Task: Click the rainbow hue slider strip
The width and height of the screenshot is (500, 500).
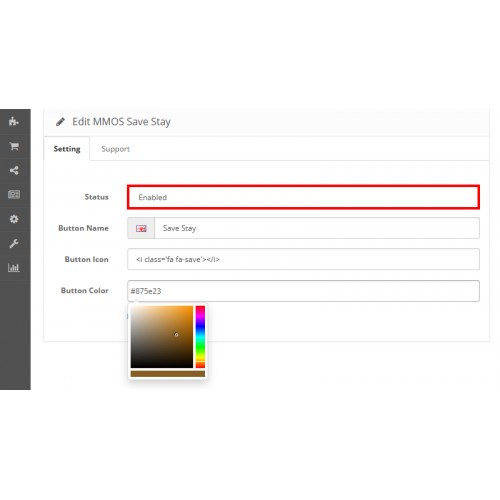Action: [x=200, y=337]
